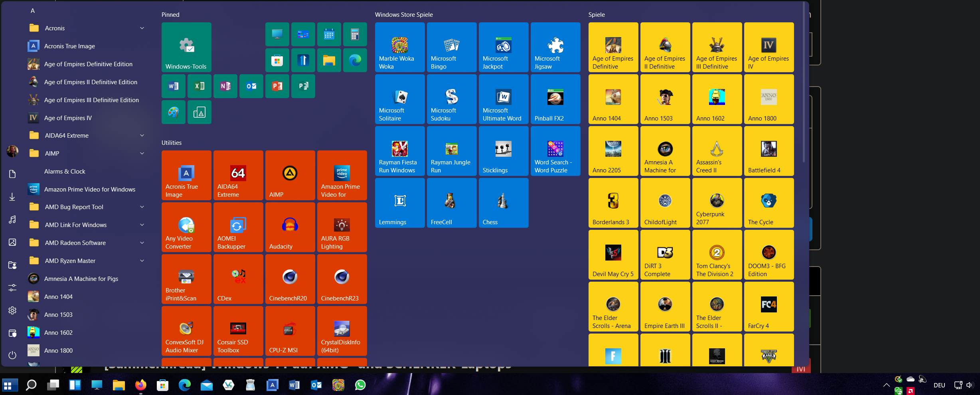Viewport: 980px width, 395px height.
Task: Open the Borderlands 3 tile
Action: click(613, 203)
